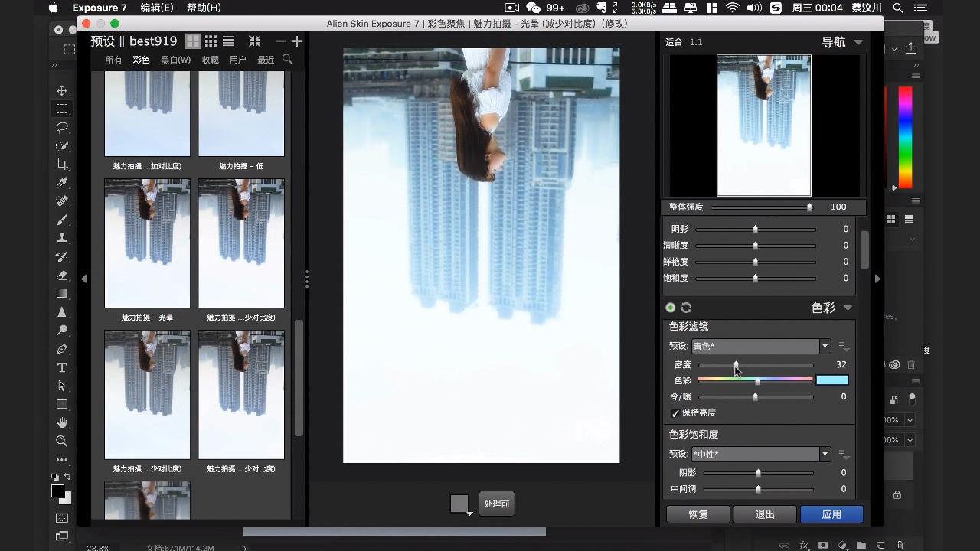Switch to 黑白(W) presets tab

click(175, 60)
